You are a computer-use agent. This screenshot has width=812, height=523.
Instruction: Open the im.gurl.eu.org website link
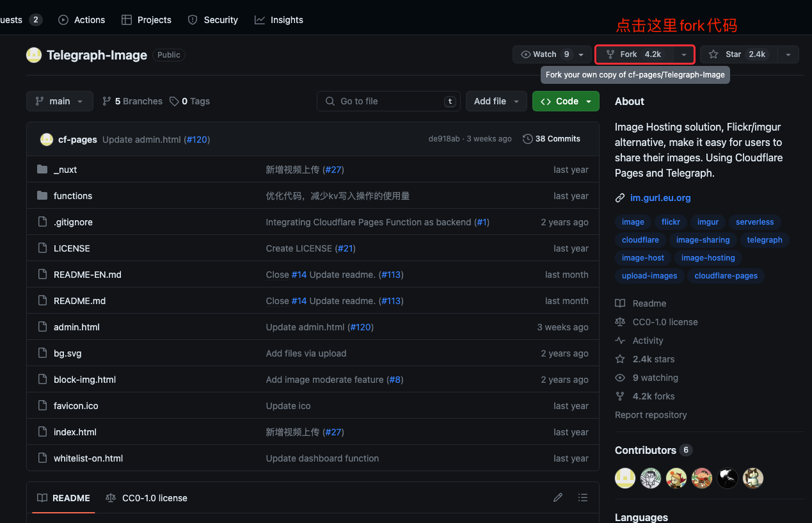tap(660, 198)
